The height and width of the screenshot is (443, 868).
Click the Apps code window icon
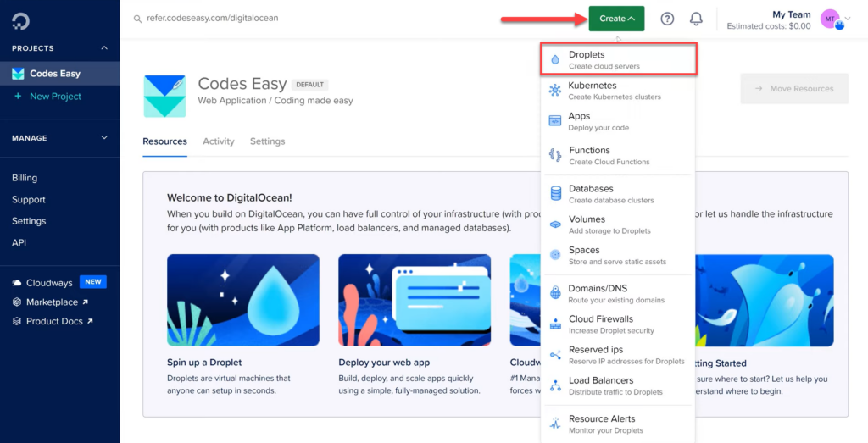tap(554, 121)
